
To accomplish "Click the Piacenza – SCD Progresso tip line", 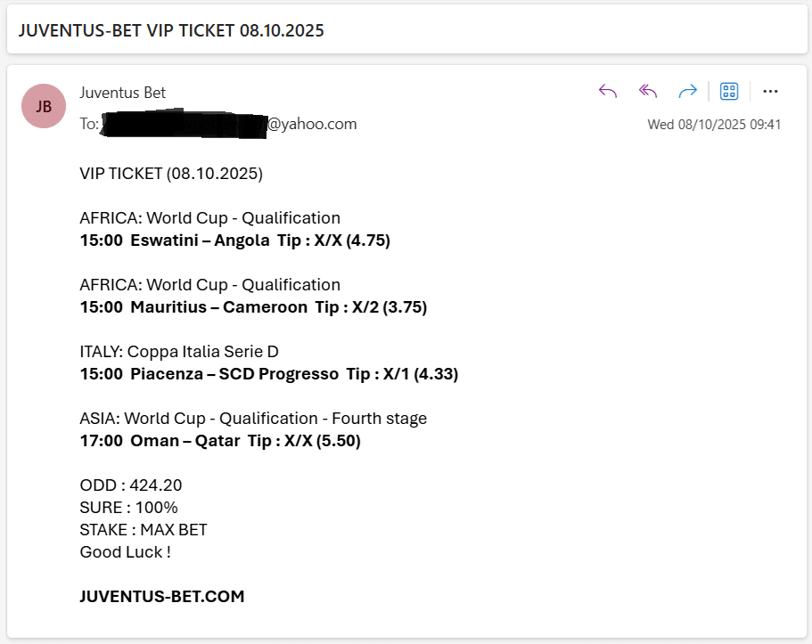I will [268, 374].
